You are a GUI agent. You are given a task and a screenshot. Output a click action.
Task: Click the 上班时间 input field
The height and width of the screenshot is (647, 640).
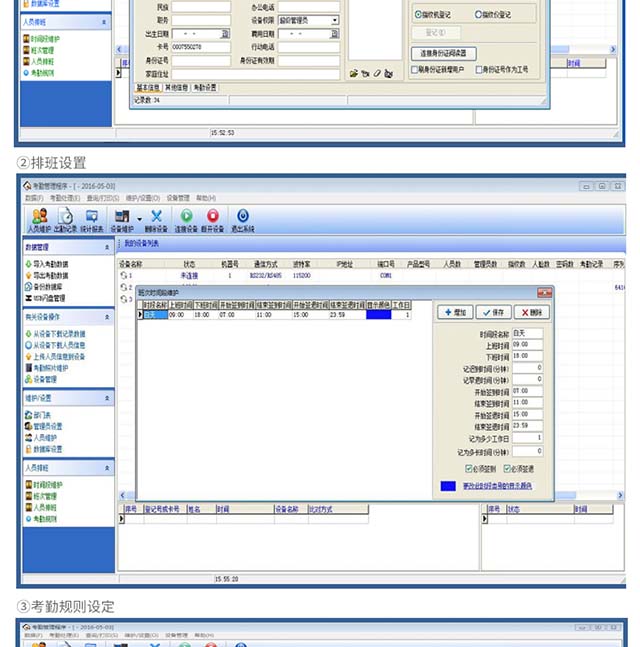coord(526,344)
